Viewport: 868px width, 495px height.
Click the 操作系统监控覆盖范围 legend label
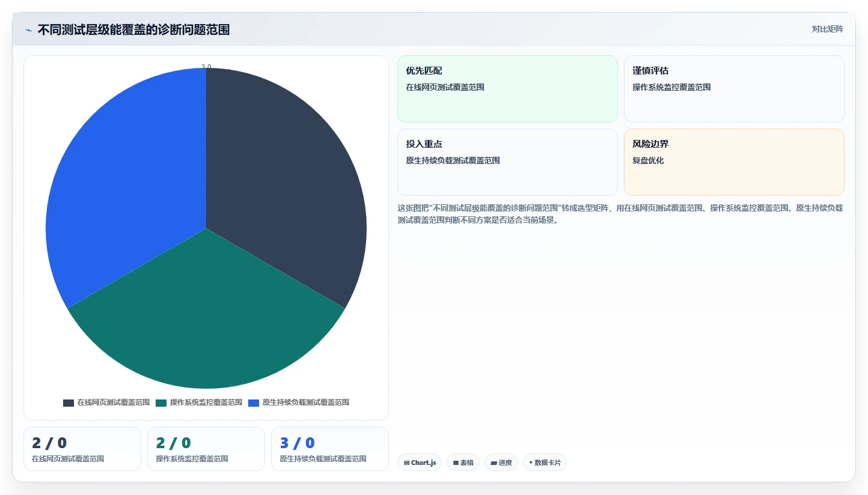206,402
